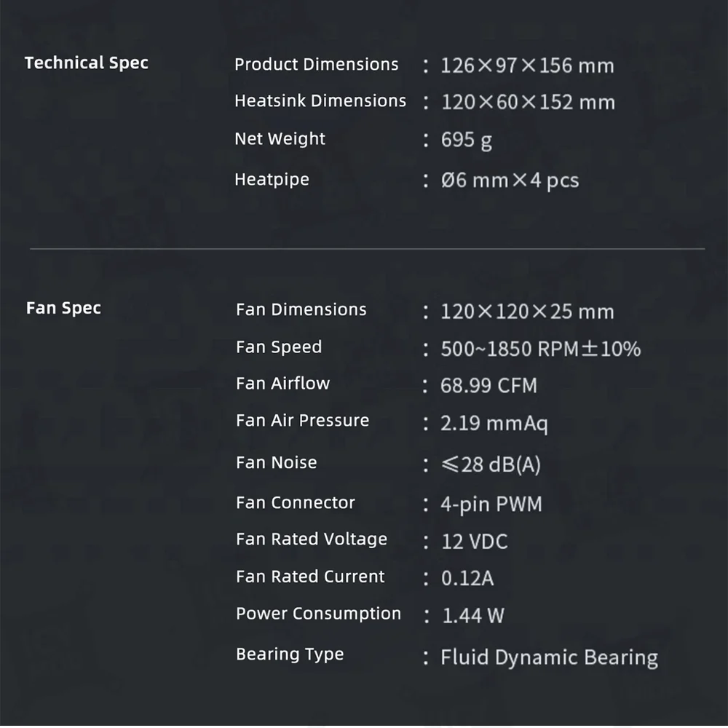Click the 126×97×156 mm value
The image size is (728, 728).
(x=527, y=66)
